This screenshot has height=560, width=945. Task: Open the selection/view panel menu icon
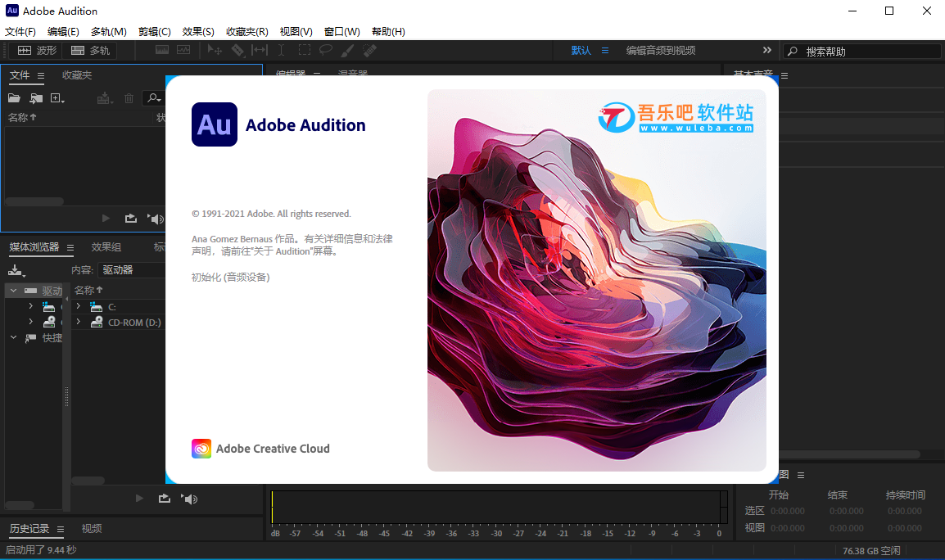click(x=800, y=475)
